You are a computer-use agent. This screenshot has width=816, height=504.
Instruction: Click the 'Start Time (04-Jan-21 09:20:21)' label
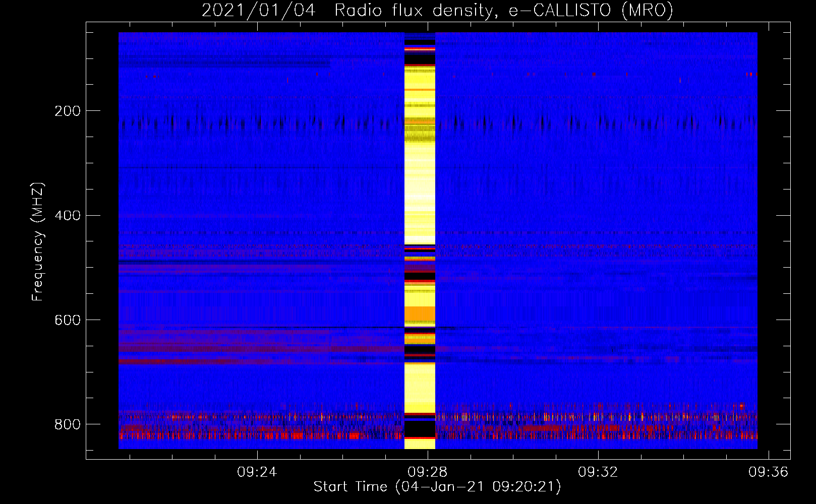coord(437,487)
